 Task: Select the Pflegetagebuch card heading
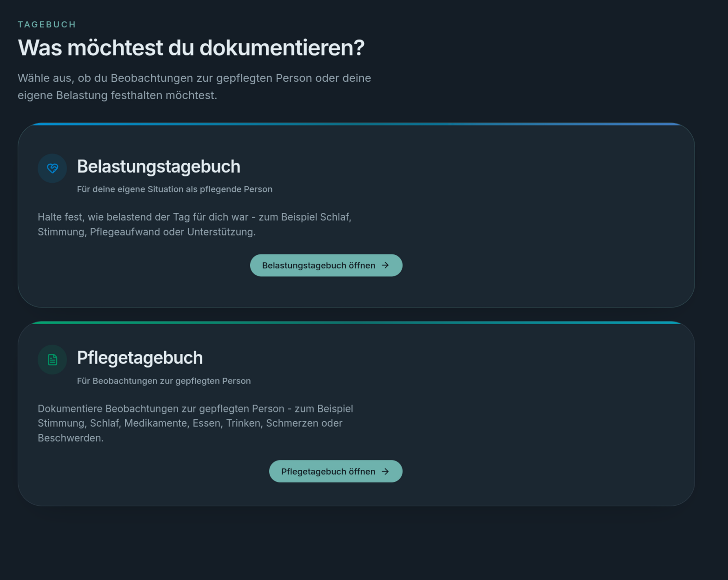pos(140,358)
